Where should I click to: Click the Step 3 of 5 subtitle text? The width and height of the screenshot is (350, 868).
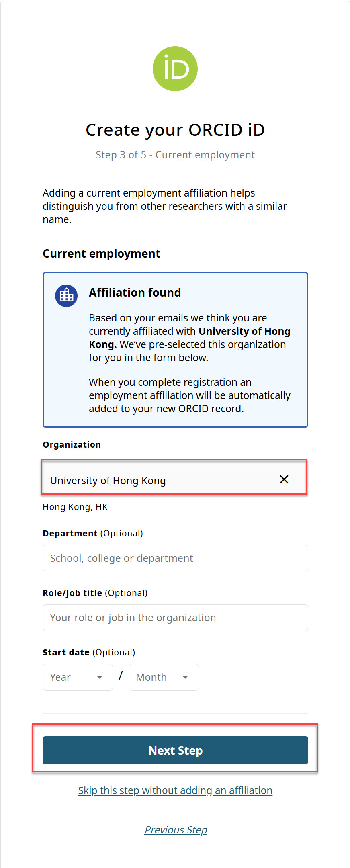point(175,155)
